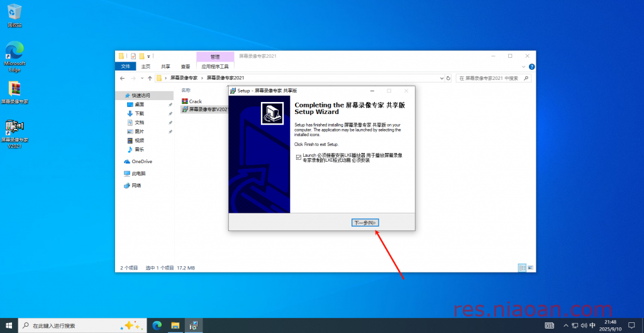
Task: Click the 在 屏幕录像专家2021 中搜索 box
Action: point(493,78)
